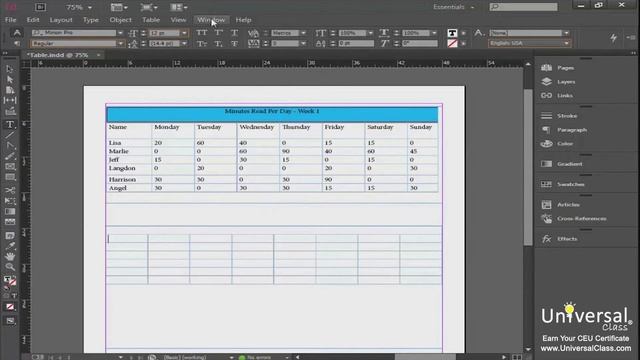The image size is (640, 360).
Task: Select the Hand tool
Action: point(10,257)
